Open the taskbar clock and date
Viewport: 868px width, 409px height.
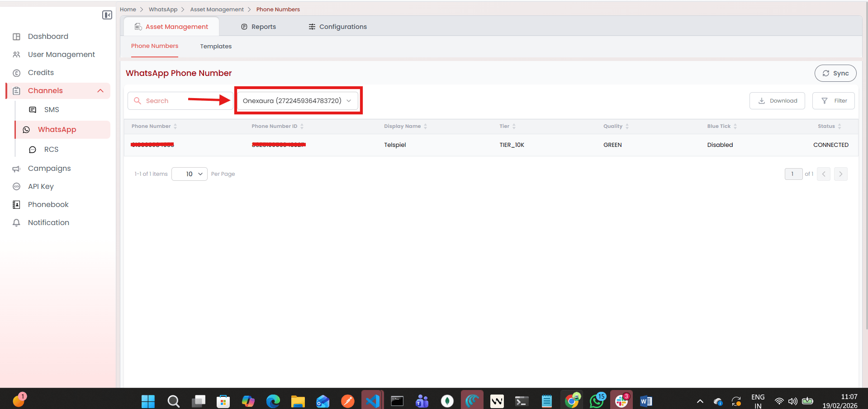pyautogui.click(x=840, y=401)
